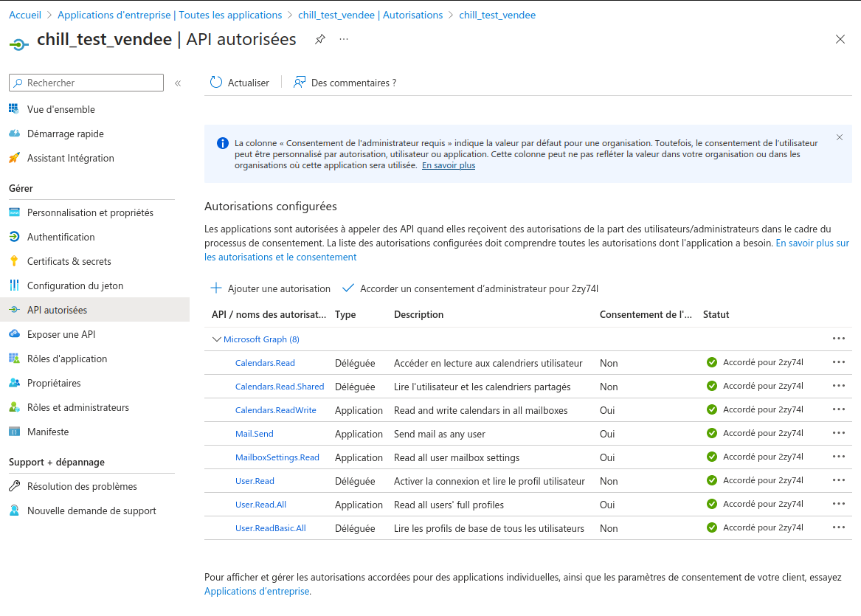Open ellipsis menu for Microsoft Graph group
Viewport: 861px width, 616px height.
point(838,339)
